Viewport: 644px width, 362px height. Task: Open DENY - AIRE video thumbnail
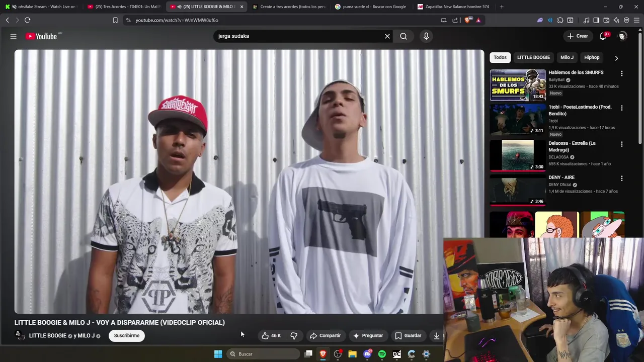pyautogui.click(x=518, y=190)
